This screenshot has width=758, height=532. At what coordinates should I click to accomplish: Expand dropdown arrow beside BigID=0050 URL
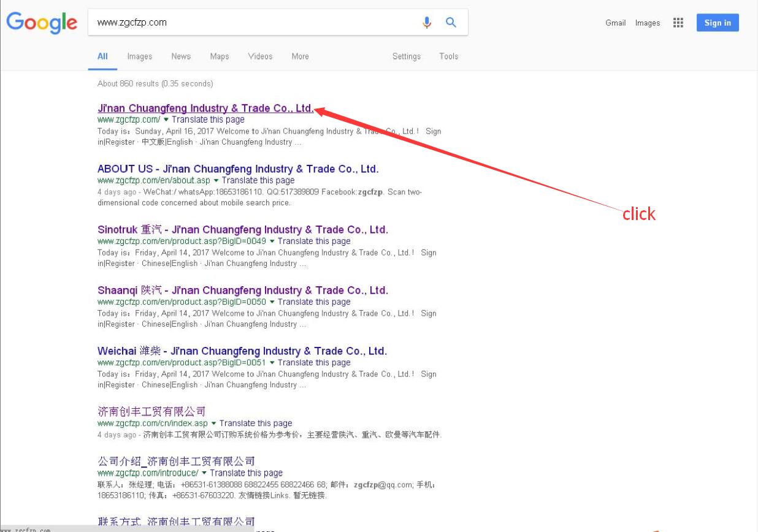click(x=272, y=302)
